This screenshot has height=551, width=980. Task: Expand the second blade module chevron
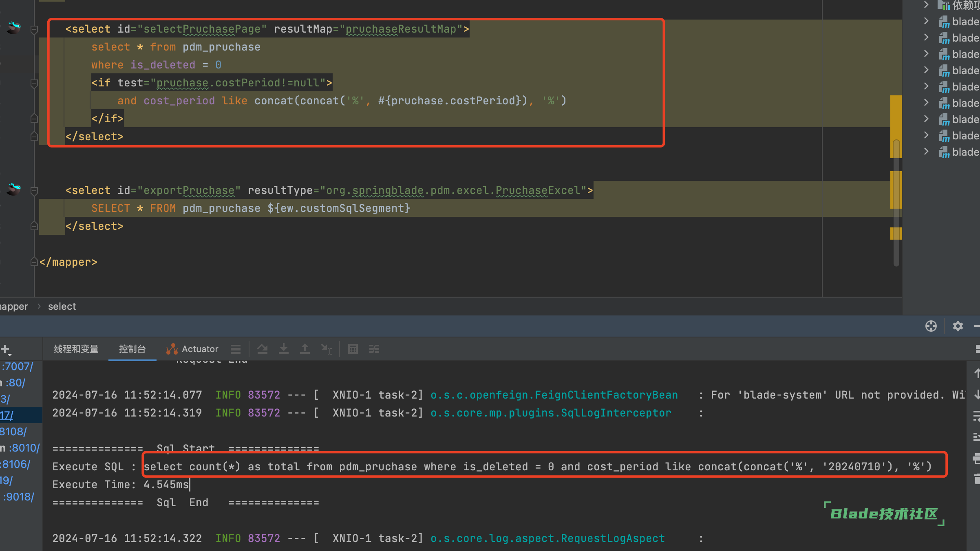[x=926, y=37]
